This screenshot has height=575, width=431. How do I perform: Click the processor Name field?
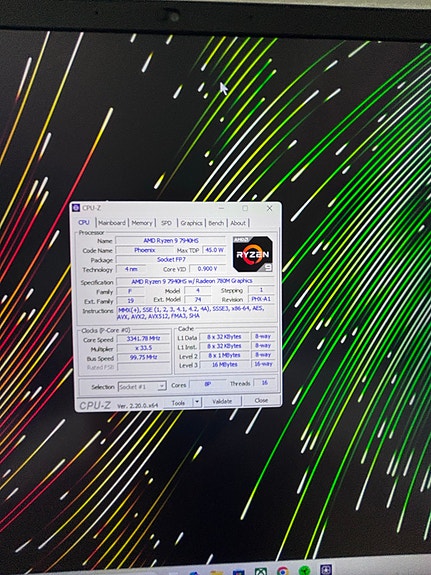tap(171, 241)
